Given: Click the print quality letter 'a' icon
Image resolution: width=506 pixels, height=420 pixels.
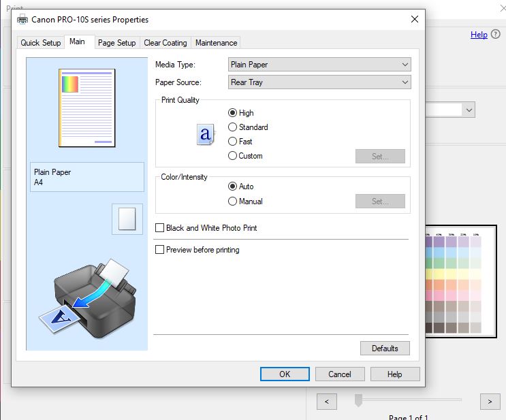Looking at the screenshot, I should point(205,135).
